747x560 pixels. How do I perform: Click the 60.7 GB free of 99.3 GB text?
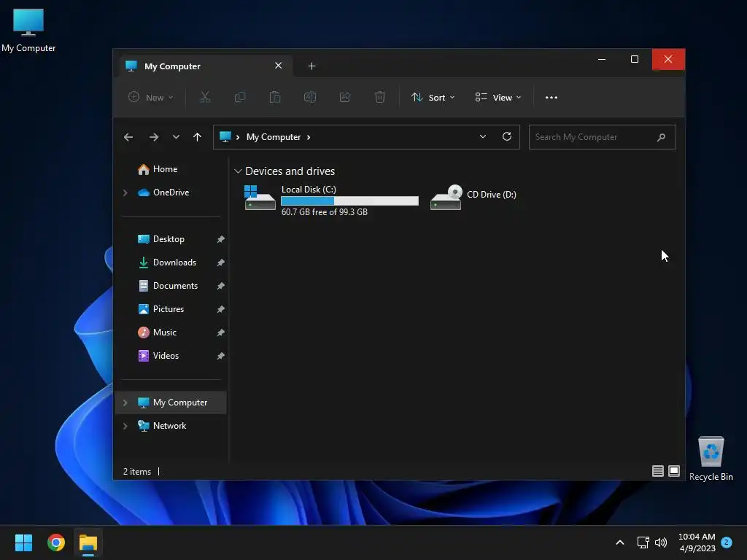325,212
